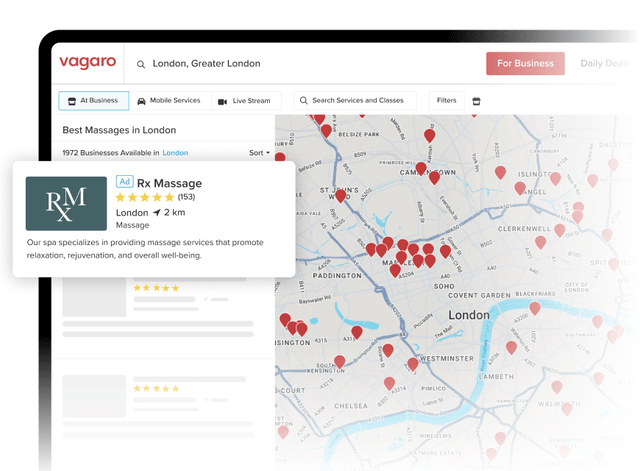Click the London label on the map
The width and height of the screenshot is (640, 471).
click(x=469, y=315)
